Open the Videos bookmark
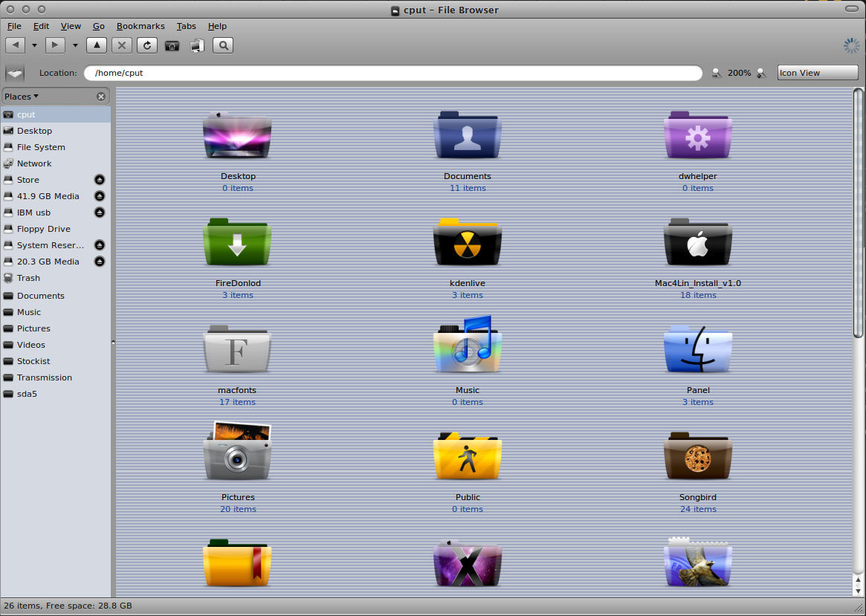 click(x=56, y=345)
